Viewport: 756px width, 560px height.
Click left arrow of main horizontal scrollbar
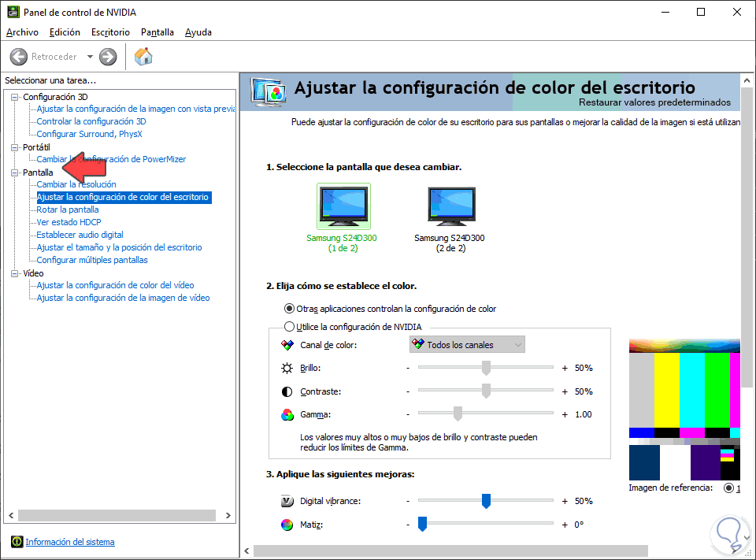pyautogui.click(x=246, y=551)
